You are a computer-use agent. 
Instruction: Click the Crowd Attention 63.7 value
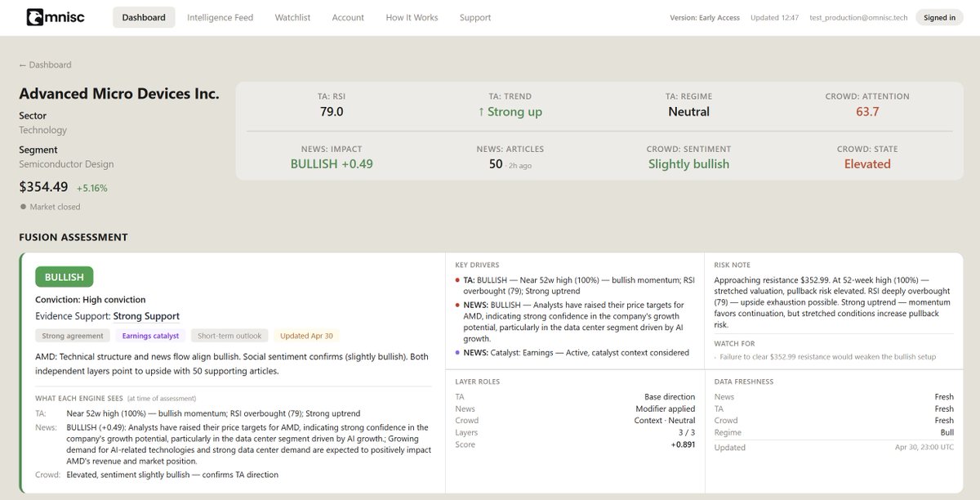tap(866, 111)
